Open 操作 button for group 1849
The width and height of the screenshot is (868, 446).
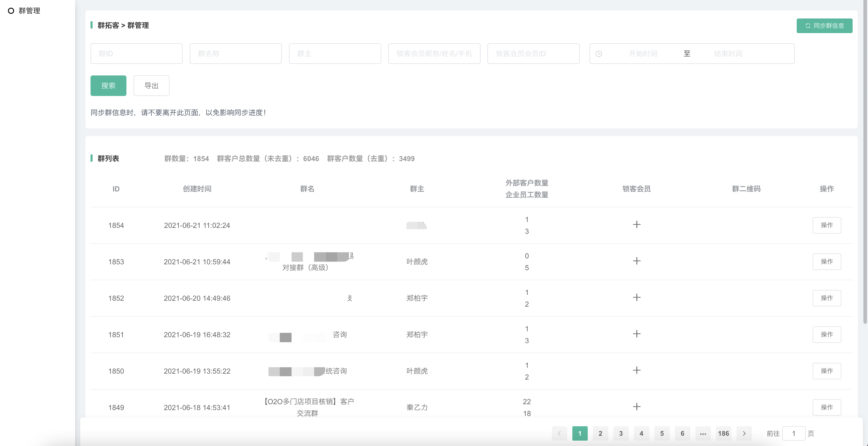pyautogui.click(x=826, y=407)
